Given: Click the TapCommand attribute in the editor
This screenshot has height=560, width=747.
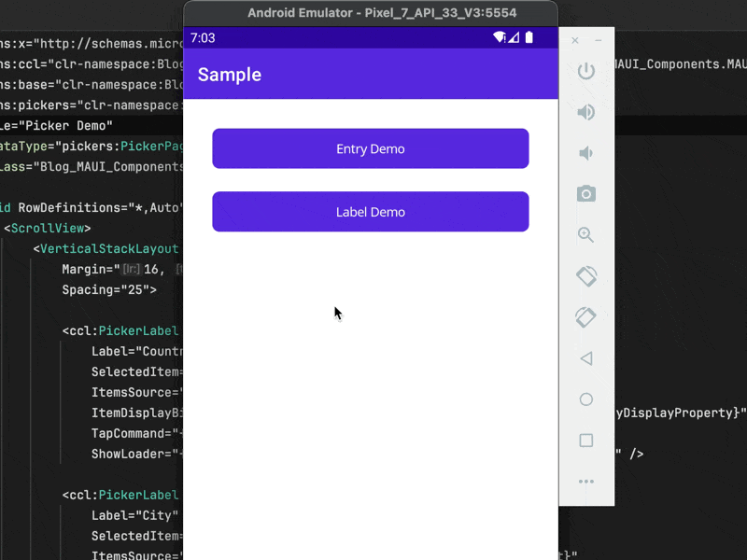Looking at the screenshot, I should coord(137,433).
